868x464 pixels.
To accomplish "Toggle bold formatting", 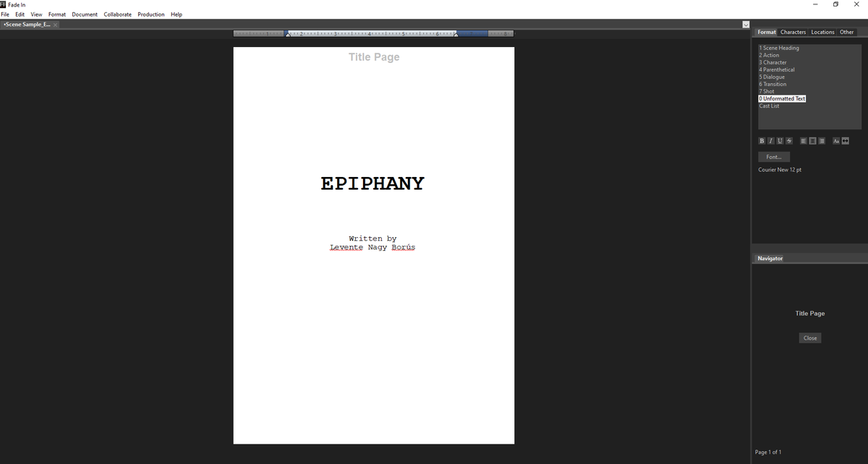I will click(762, 140).
